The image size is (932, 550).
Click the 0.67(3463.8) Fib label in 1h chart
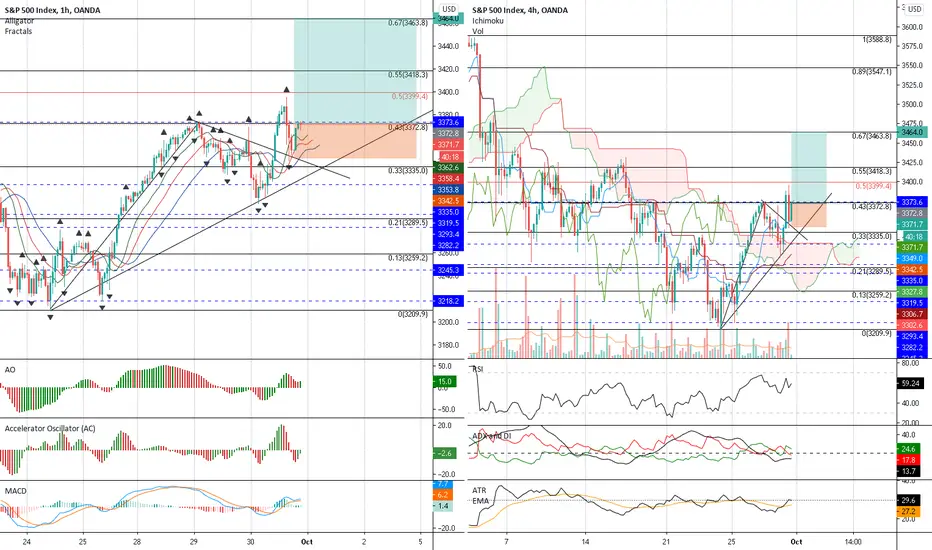pyautogui.click(x=408, y=23)
